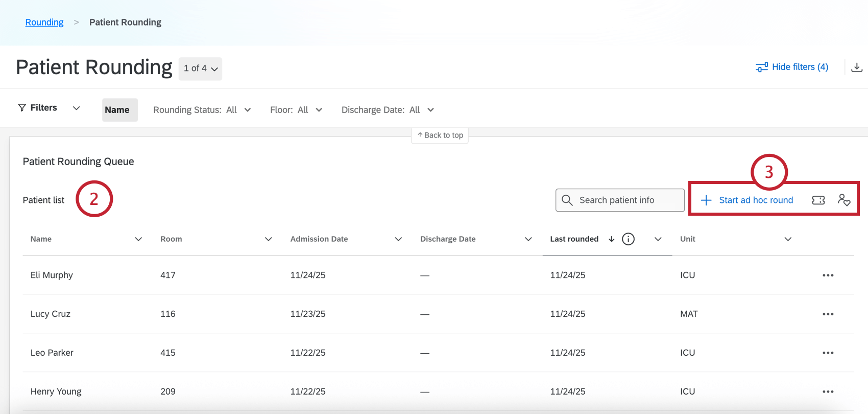Screen dimensions: 868x414
Task: Click the download icon in header
Action: (x=857, y=67)
